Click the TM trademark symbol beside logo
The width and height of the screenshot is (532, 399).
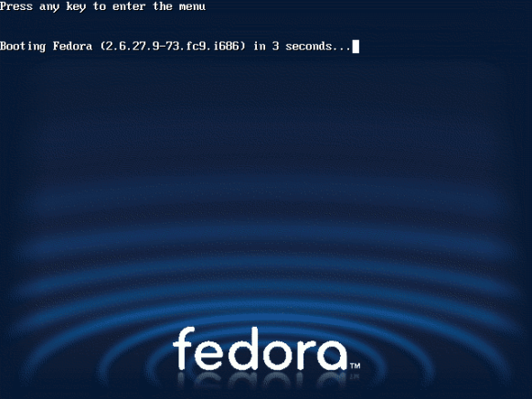356,366
